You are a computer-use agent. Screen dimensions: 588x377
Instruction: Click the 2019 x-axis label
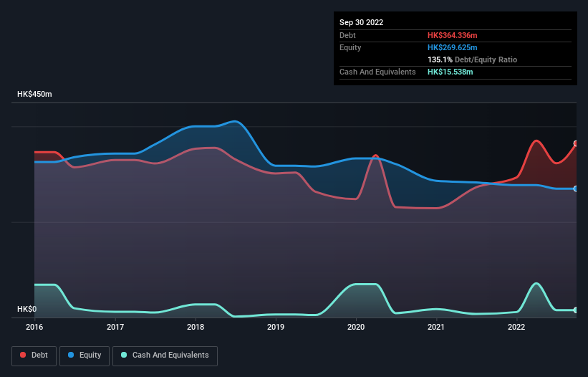click(276, 327)
